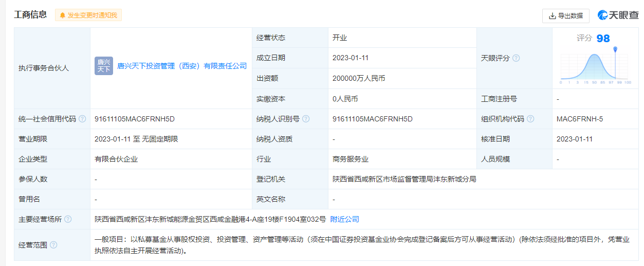Click the 工商注册号 label cell

(x=514, y=99)
